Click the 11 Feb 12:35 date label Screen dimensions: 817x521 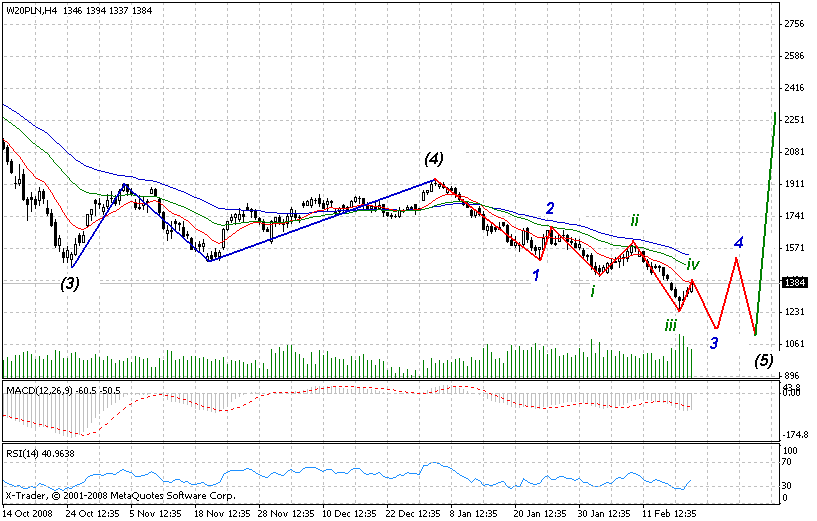point(670,514)
